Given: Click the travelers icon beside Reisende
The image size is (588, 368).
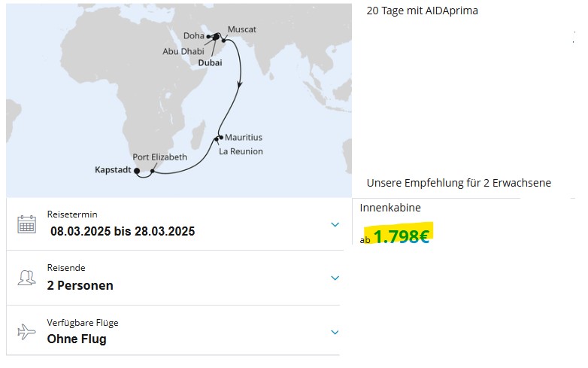Looking at the screenshot, I should [x=26, y=278].
